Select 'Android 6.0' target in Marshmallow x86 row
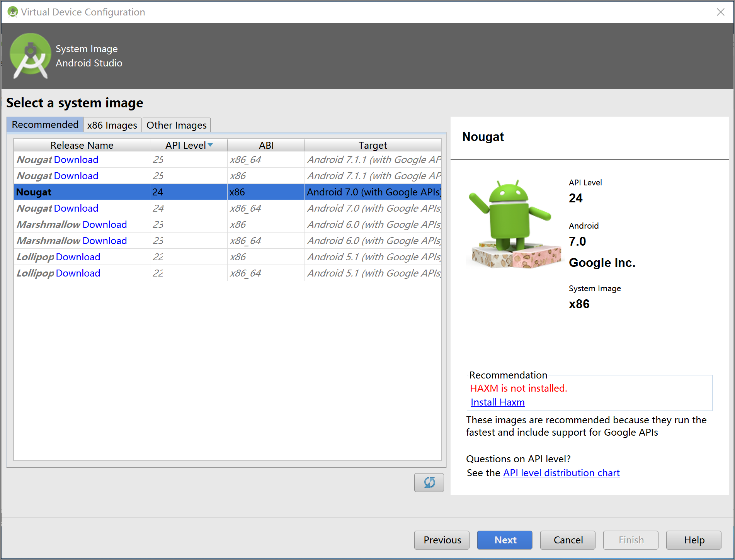Viewport: 735px width, 560px height. (374, 224)
